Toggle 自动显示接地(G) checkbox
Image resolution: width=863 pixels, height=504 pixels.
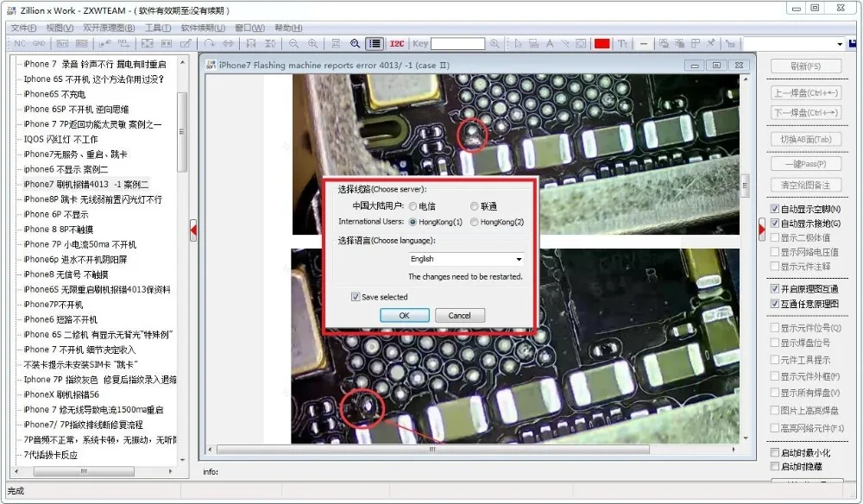[775, 224]
